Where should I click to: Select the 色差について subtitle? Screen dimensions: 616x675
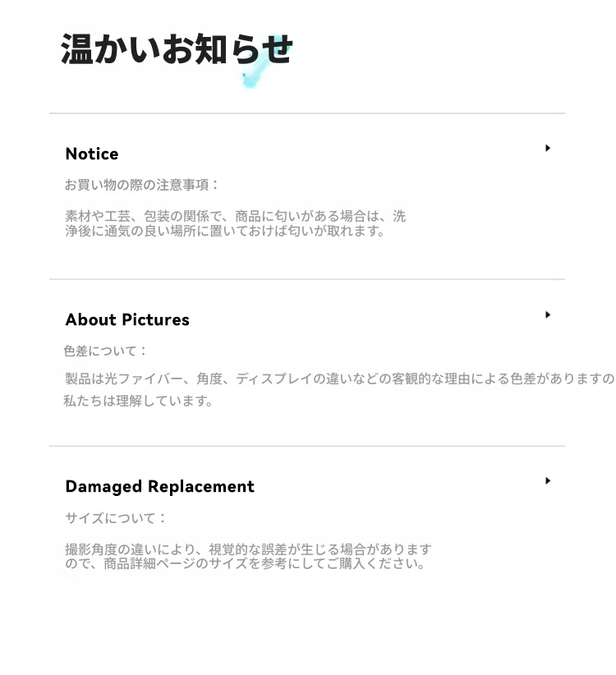coord(105,351)
